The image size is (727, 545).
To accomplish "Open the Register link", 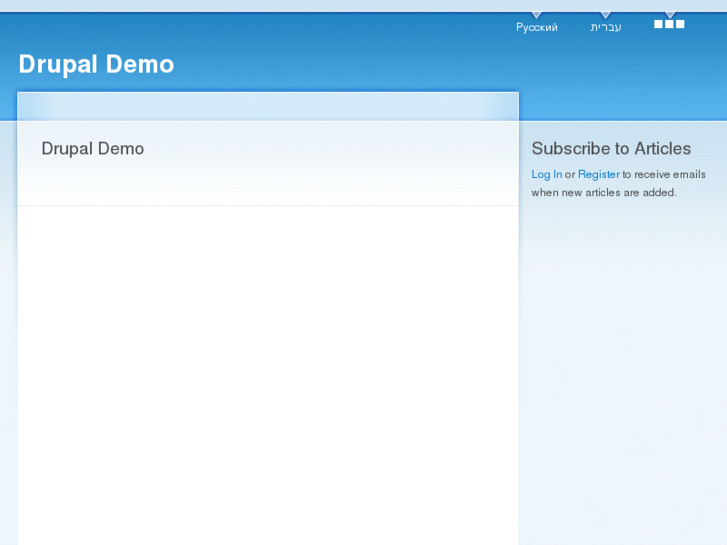I will pyautogui.click(x=599, y=174).
